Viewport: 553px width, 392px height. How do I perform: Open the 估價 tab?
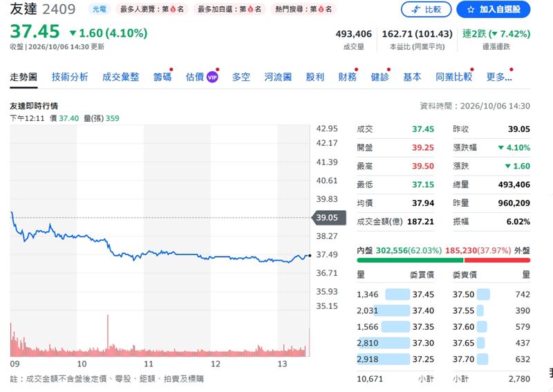click(x=195, y=77)
